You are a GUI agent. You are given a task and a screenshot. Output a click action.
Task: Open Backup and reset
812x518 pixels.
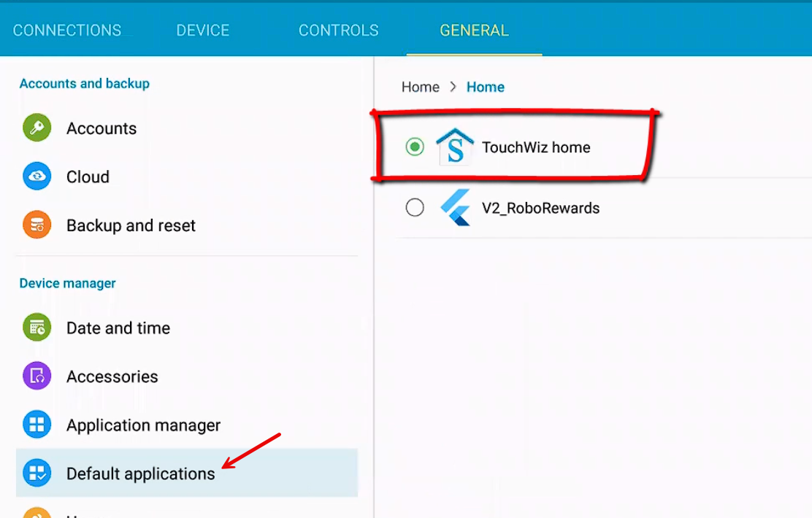pos(187,225)
